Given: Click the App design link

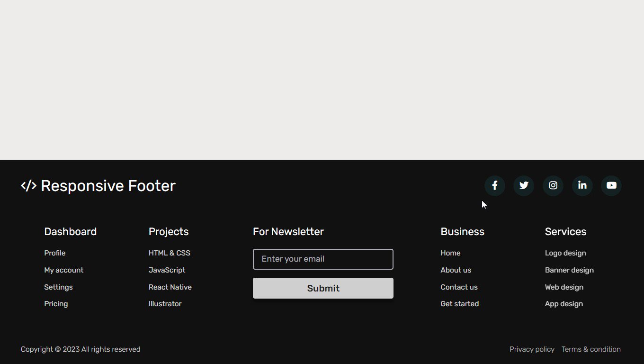Looking at the screenshot, I should click(x=564, y=304).
